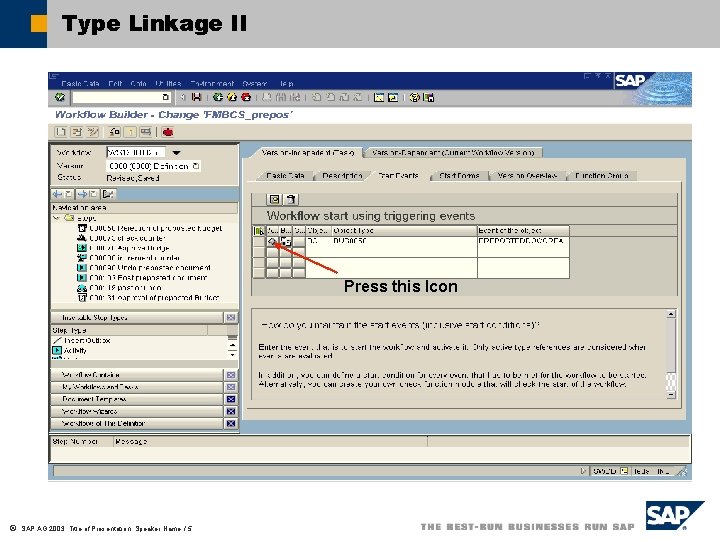
Task: Click the Workflow Wizards tray header
Action: (137, 411)
